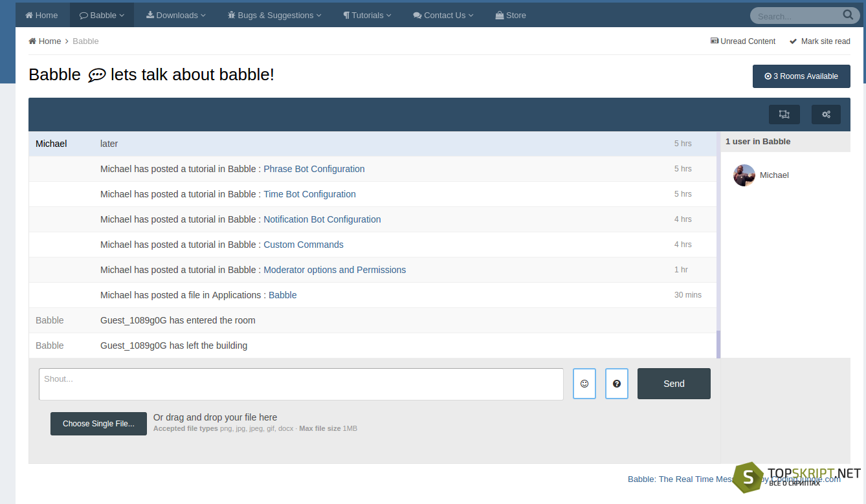Open the Babble navigation dropdown

pyautogui.click(x=102, y=15)
